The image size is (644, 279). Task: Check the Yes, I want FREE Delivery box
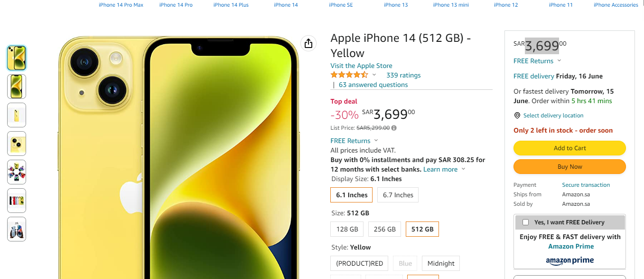525,222
